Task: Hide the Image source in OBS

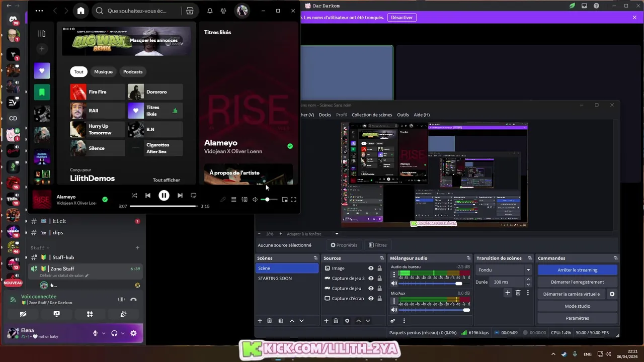Action: (371, 268)
